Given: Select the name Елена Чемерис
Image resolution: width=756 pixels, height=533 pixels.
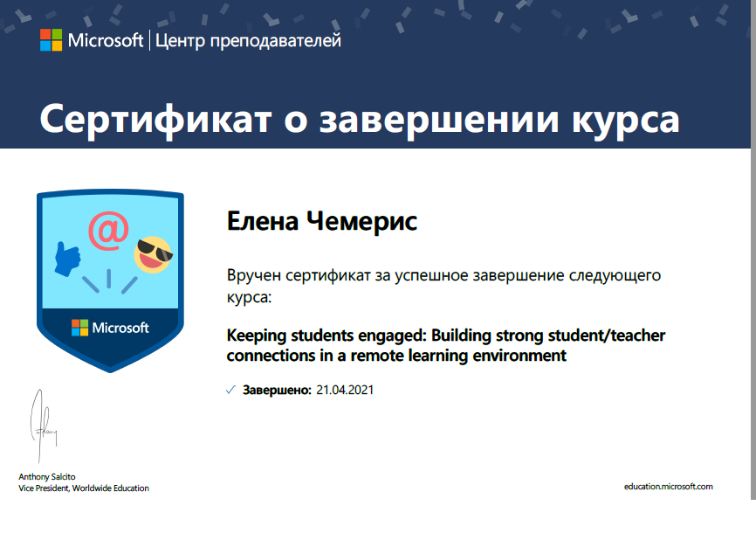Looking at the screenshot, I should pos(321,222).
